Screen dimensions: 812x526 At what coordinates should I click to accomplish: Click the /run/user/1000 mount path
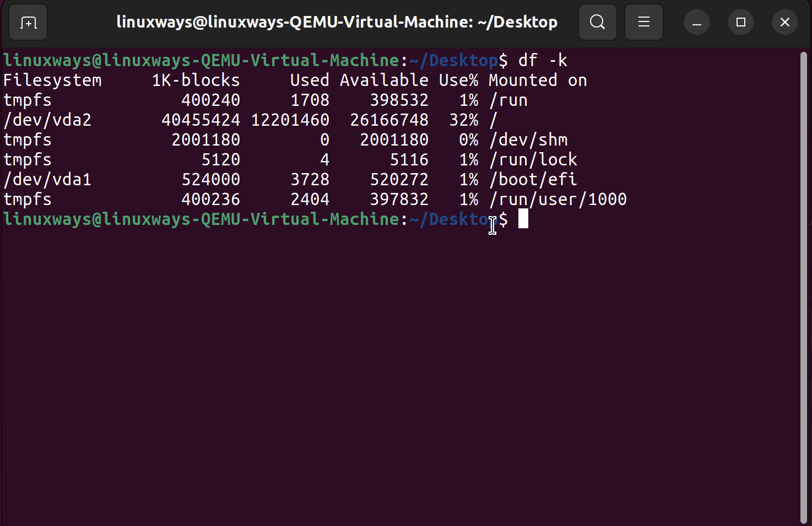557,200
